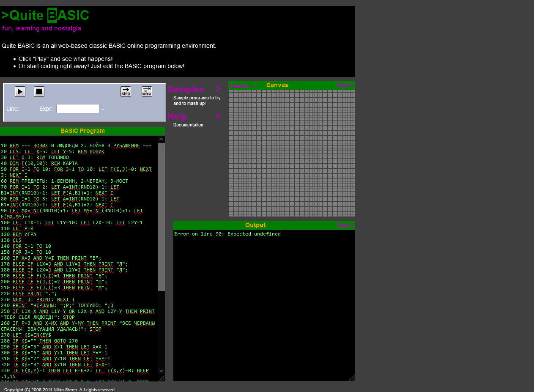Click the 'Sample programs to try' description
534x392 pixels.
(197, 101)
